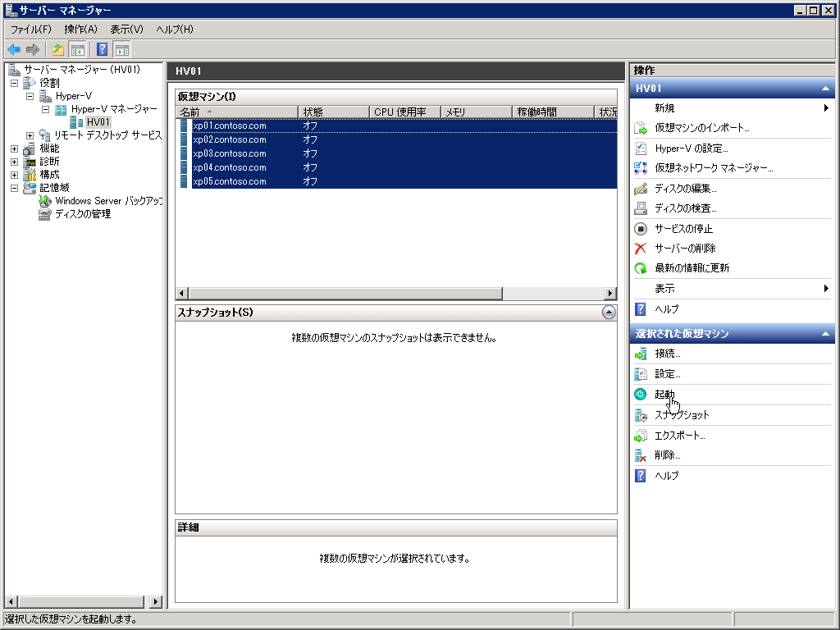This screenshot has height=630, width=840.
Task: Click the 仮想マシンのインポート icon
Action: point(641,128)
